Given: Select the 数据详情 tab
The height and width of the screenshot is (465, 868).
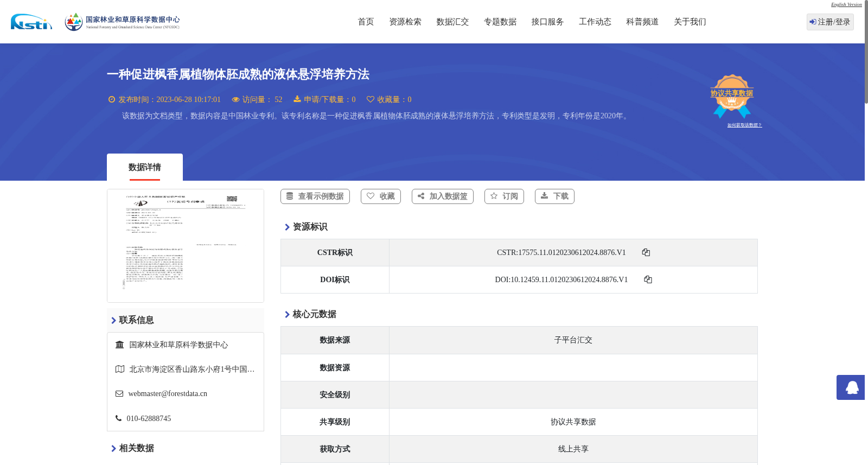Looking at the screenshot, I should coord(145,167).
